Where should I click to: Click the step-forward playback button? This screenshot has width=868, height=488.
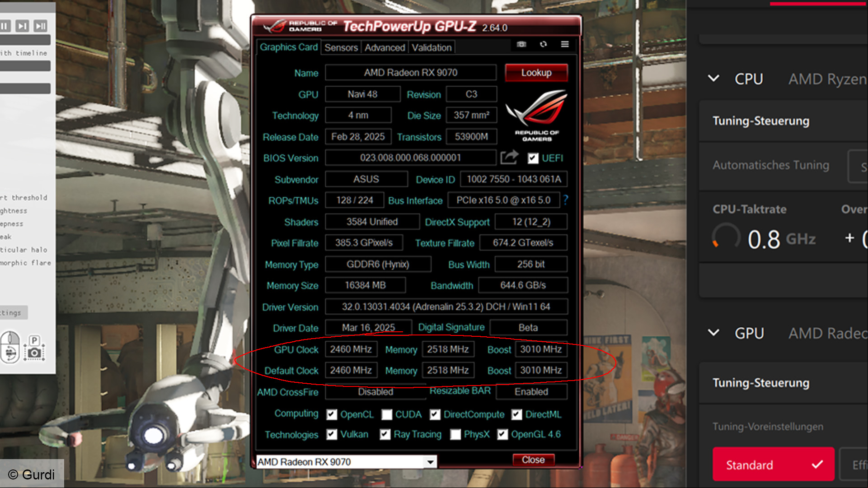click(22, 26)
